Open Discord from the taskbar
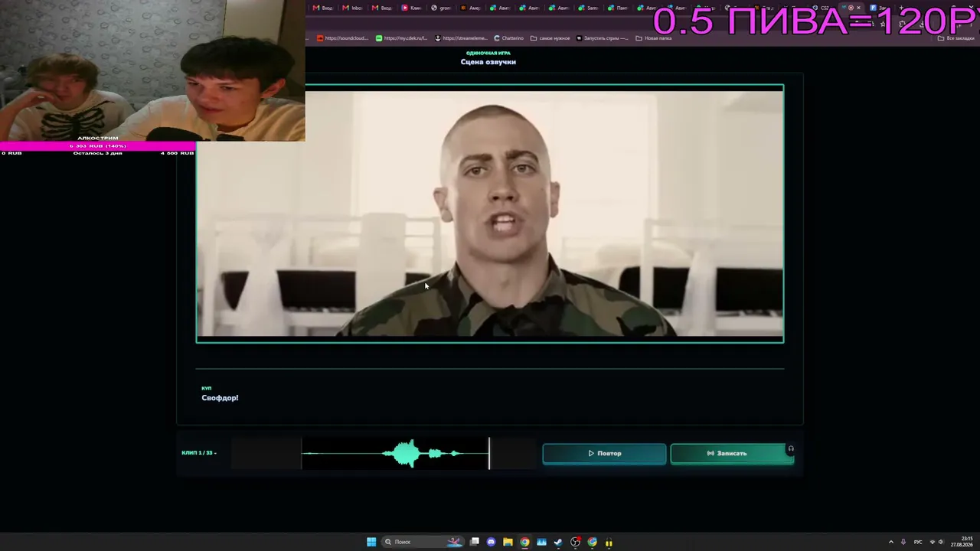The height and width of the screenshot is (551, 980). [x=492, y=542]
